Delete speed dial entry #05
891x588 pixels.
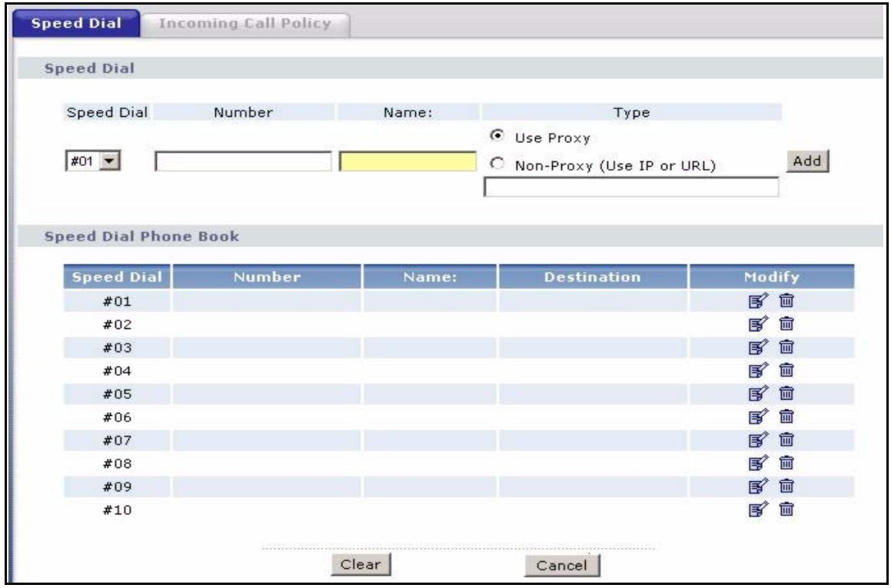pos(786,393)
